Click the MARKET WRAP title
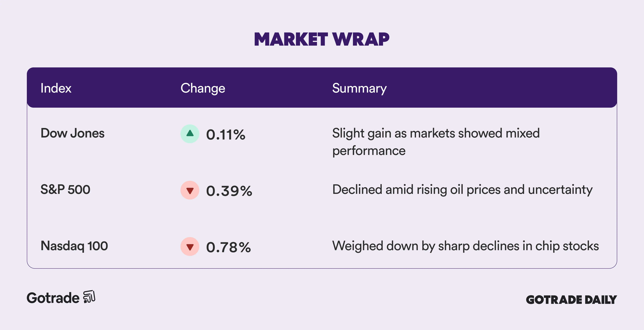 [x=322, y=39]
